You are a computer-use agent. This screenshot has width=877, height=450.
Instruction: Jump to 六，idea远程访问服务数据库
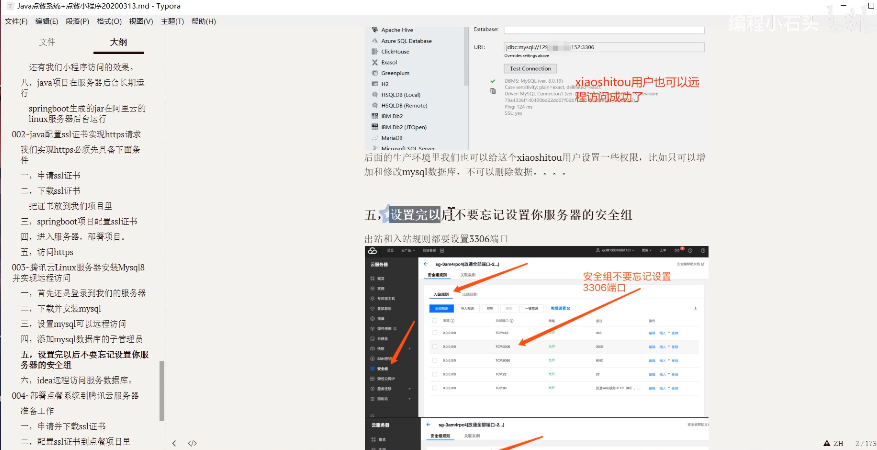tap(77, 381)
